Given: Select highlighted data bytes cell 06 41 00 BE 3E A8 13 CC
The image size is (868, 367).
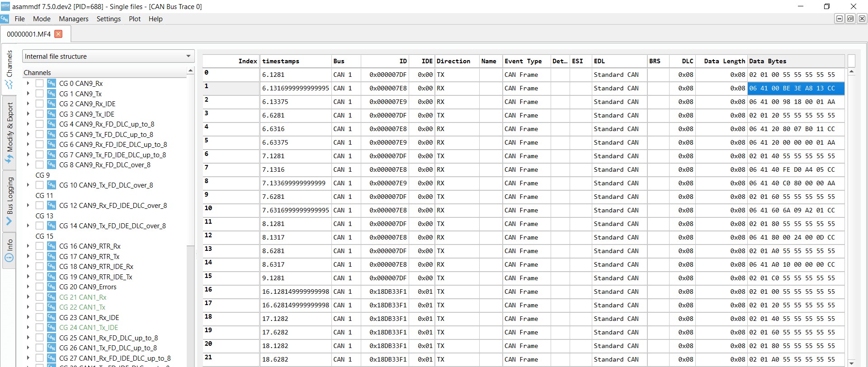Looking at the screenshot, I should pos(796,88).
